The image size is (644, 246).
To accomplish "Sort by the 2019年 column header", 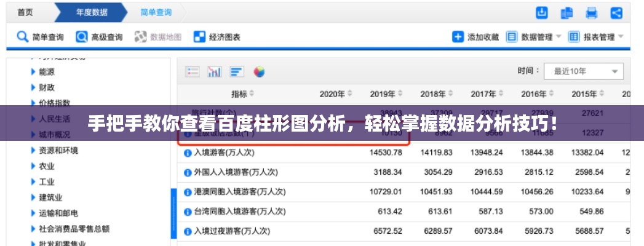I will click(x=386, y=94).
